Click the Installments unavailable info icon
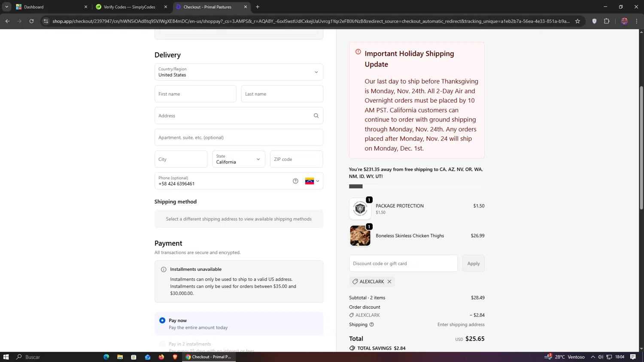Viewport: 644px width, 362px height. (x=164, y=270)
